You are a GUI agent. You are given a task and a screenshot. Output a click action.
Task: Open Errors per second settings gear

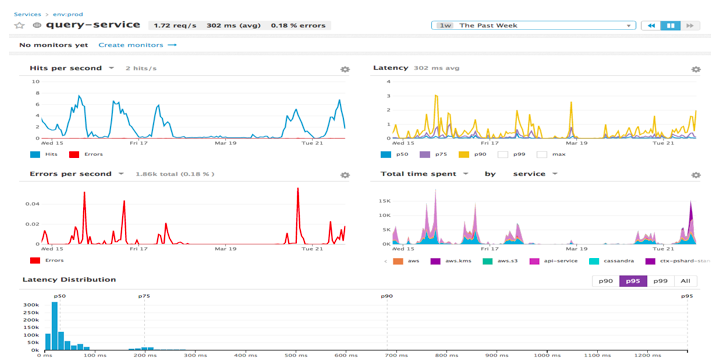[345, 175]
